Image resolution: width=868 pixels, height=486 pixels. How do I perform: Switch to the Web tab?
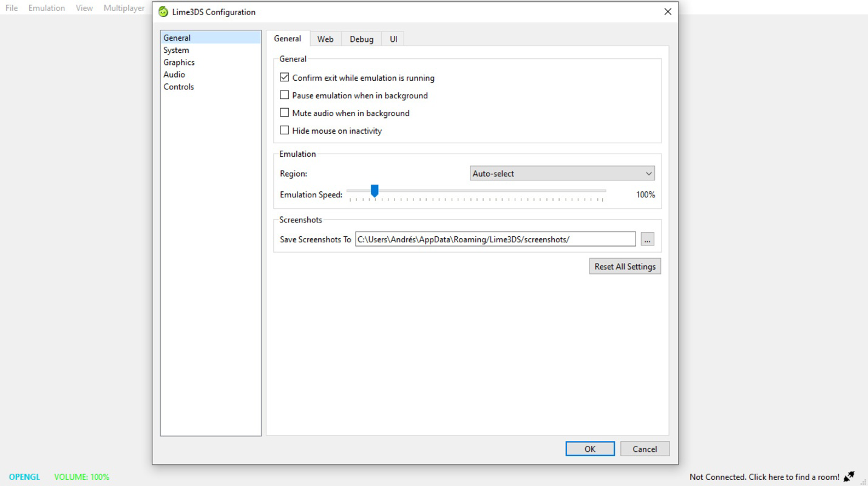tap(325, 39)
